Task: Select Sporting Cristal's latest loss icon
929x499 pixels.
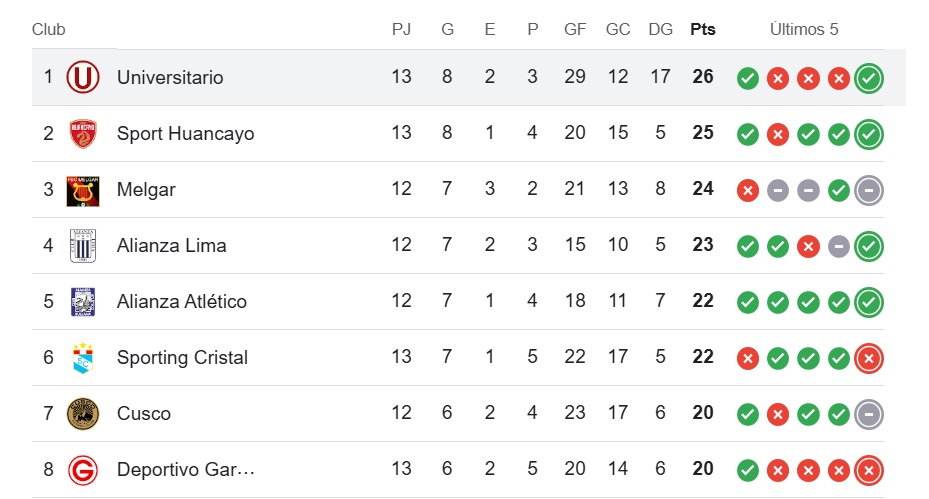Action: pos(869,359)
